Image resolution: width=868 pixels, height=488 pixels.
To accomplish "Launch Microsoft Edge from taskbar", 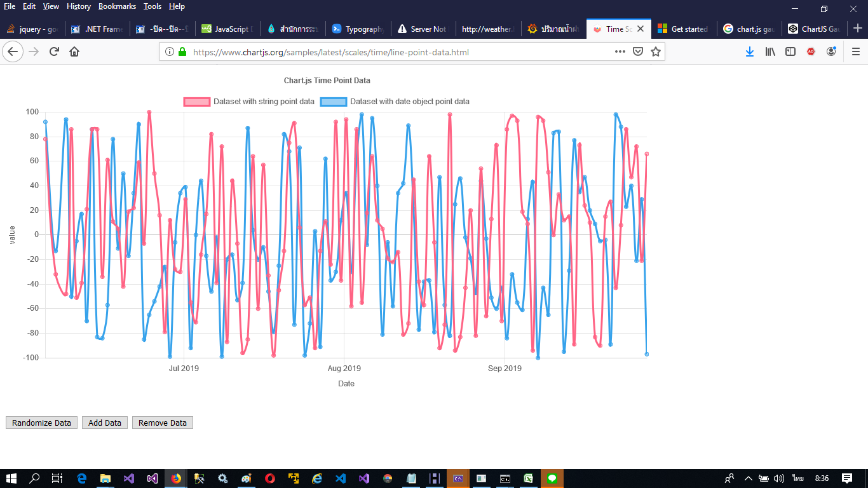I will [82, 478].
